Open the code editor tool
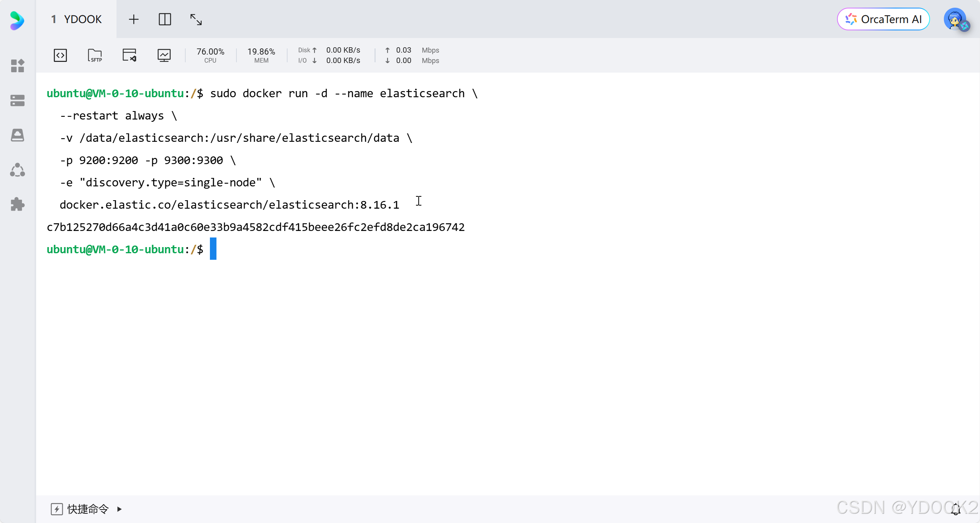 [x=60, y=55]
